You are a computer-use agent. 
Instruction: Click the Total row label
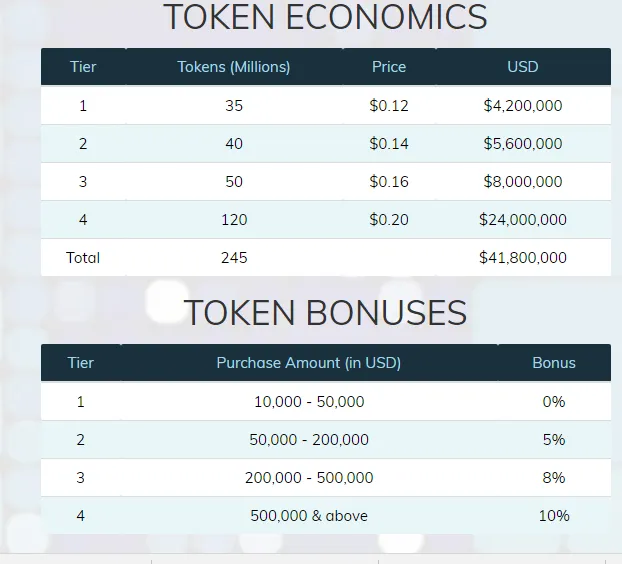[x=83, y=258]
